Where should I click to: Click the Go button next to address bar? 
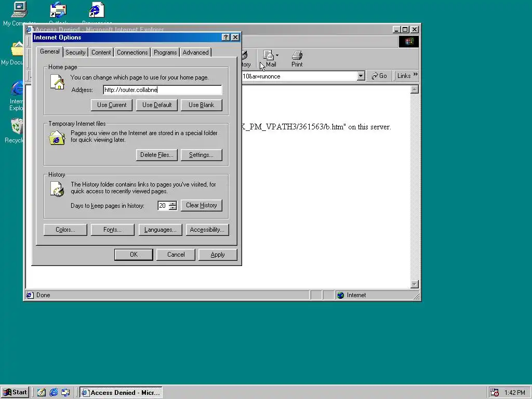tap(379, 76)
